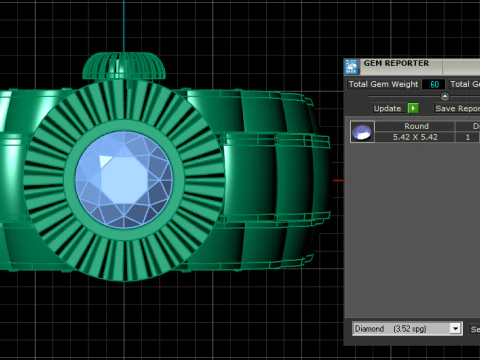The image size is (480, 360).
Task: Select the round gem thumbnail in report
Action: (362, 132)
